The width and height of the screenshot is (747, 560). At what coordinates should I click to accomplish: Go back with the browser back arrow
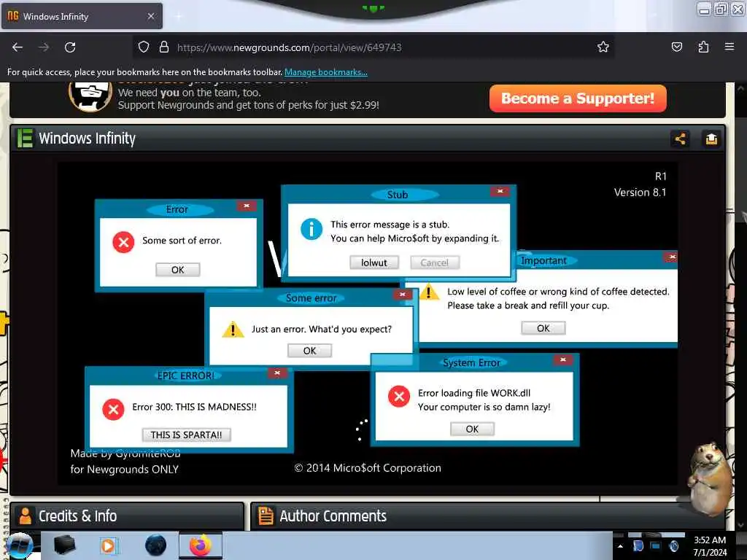18,47
